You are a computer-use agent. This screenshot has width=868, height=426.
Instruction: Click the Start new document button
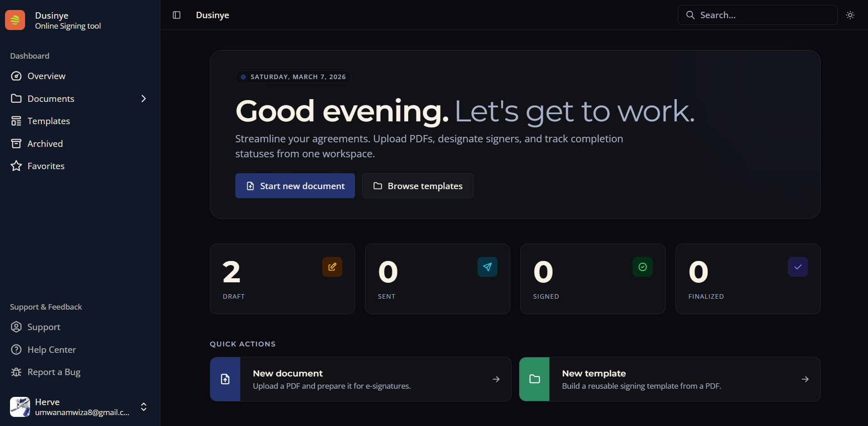click(295, 185)
